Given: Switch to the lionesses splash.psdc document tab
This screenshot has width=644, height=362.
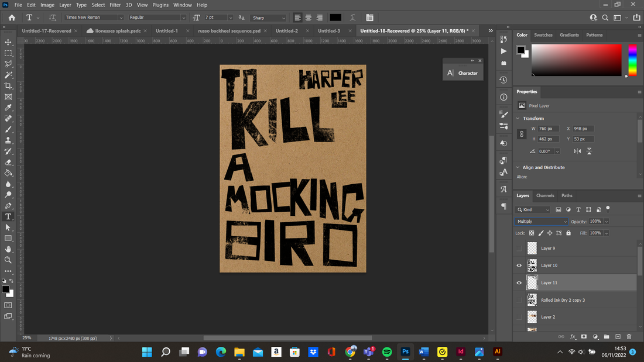Looking at the screenshot, I should click(118, 31).
